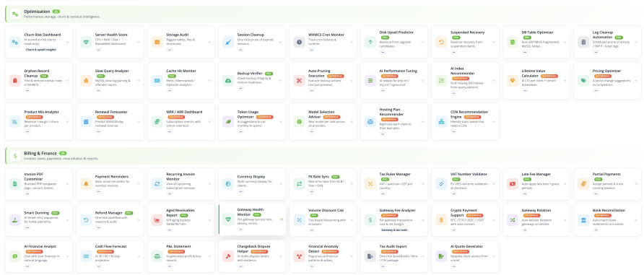Click the arrow on Refund Manager card
The height and width of the screenshot is (275, 644).
pyautogui.click(x=138, y=220)
